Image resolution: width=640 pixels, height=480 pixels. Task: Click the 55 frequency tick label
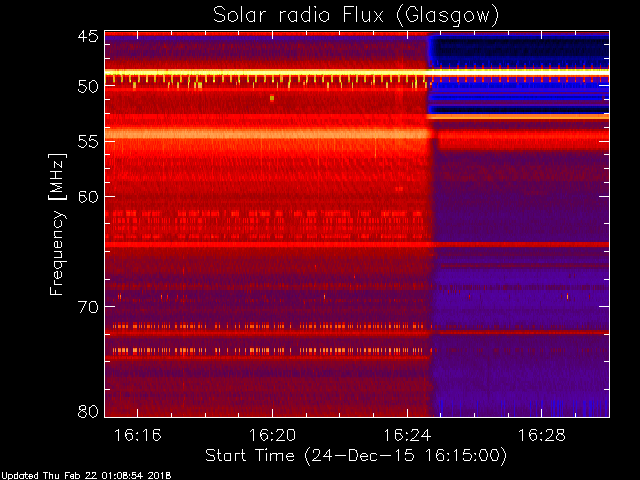[88, 142]
